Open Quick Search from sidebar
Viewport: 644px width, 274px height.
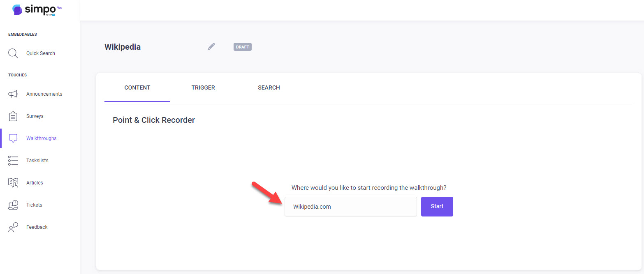40,53
